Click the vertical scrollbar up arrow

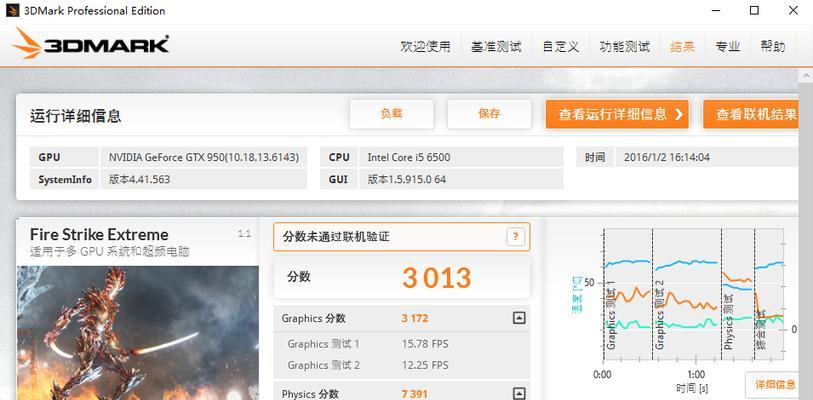[x=805, y=76]
